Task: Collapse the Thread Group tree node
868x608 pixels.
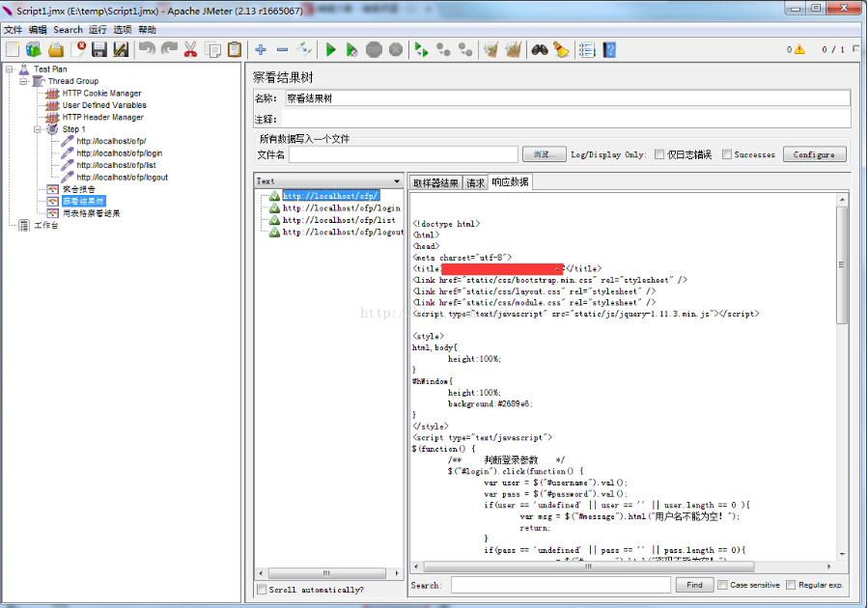Action: (x=23, y=81)
